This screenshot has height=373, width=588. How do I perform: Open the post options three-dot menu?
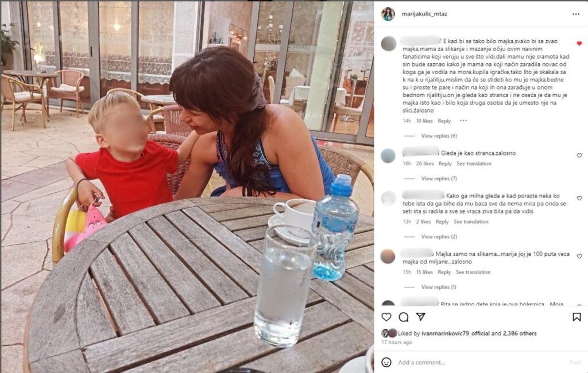coord(575,14)
